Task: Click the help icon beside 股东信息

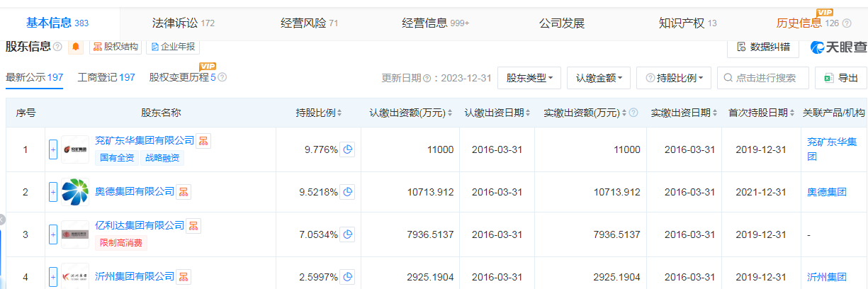Action: (x=57, y=47)
